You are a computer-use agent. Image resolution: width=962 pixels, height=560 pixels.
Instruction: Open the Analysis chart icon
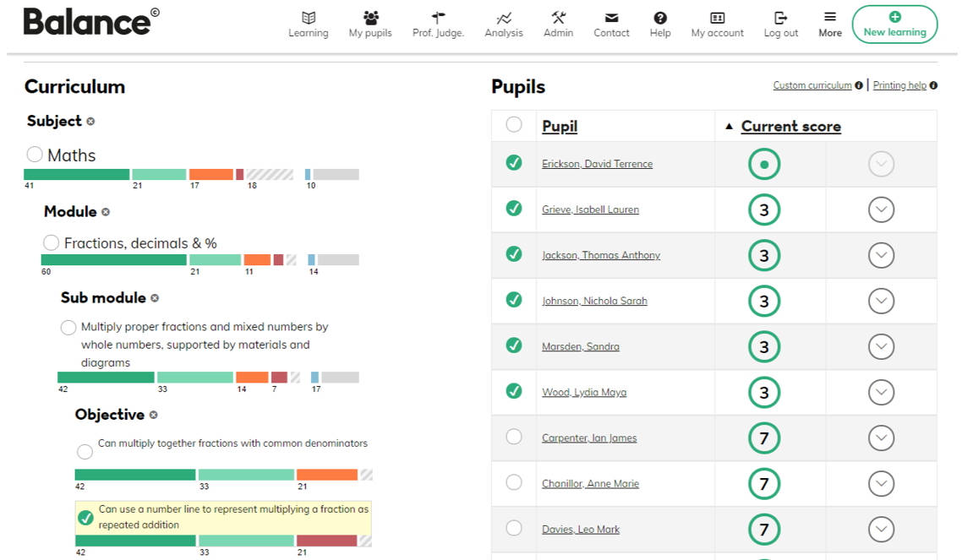504,18
